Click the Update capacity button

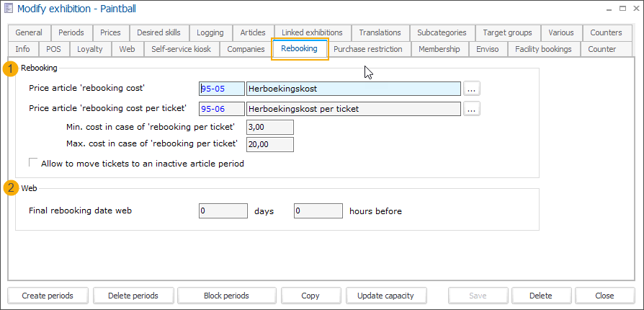tap(385, 296)
